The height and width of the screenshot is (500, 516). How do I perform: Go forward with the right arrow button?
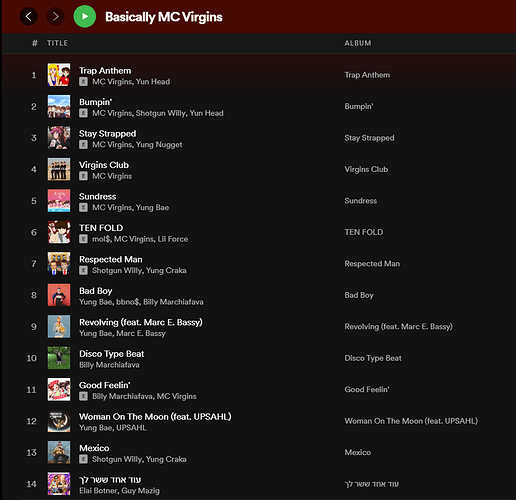pyautogui.click(x=56, y=16)
